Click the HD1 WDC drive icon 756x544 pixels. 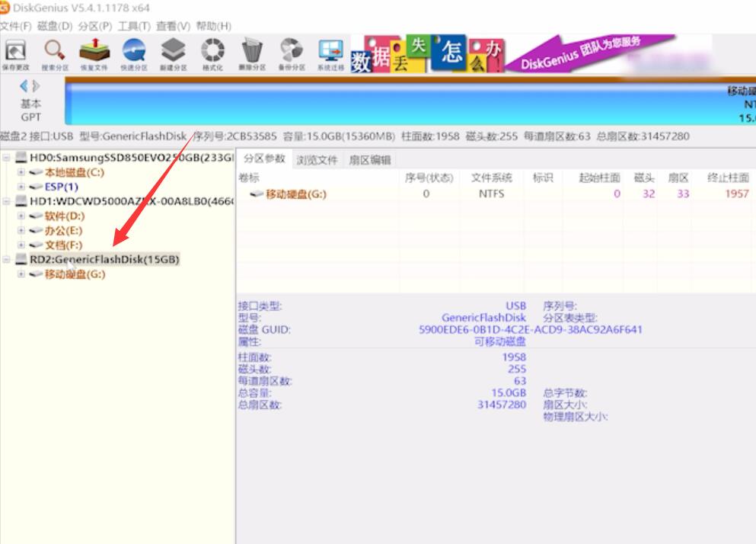(x=21, y=201)
